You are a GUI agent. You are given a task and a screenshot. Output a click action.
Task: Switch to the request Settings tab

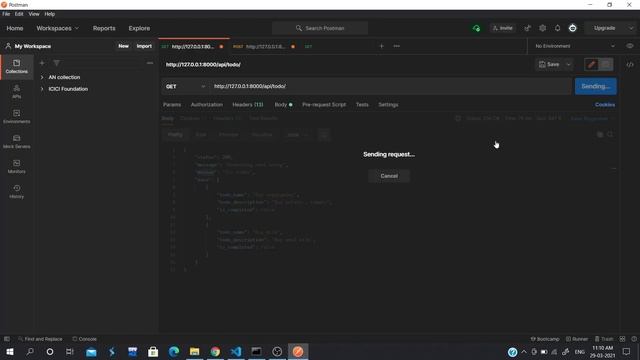click(388, 104)
